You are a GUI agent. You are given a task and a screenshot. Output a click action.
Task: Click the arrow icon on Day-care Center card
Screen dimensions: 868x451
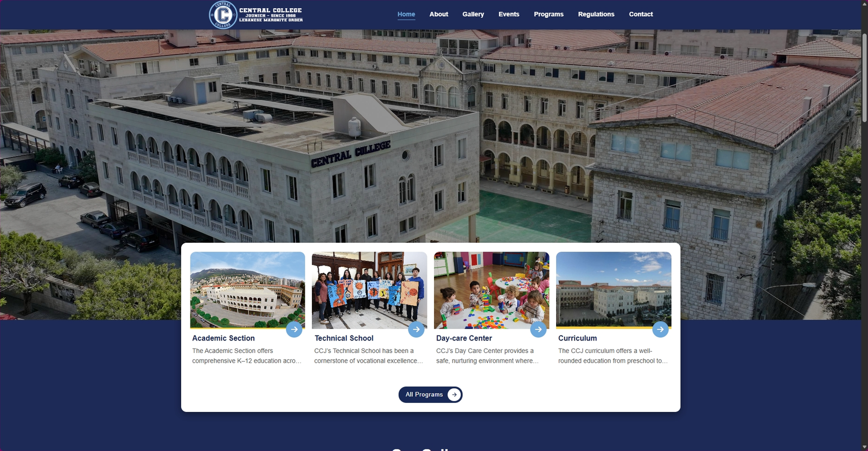click(x=538, y=329)
